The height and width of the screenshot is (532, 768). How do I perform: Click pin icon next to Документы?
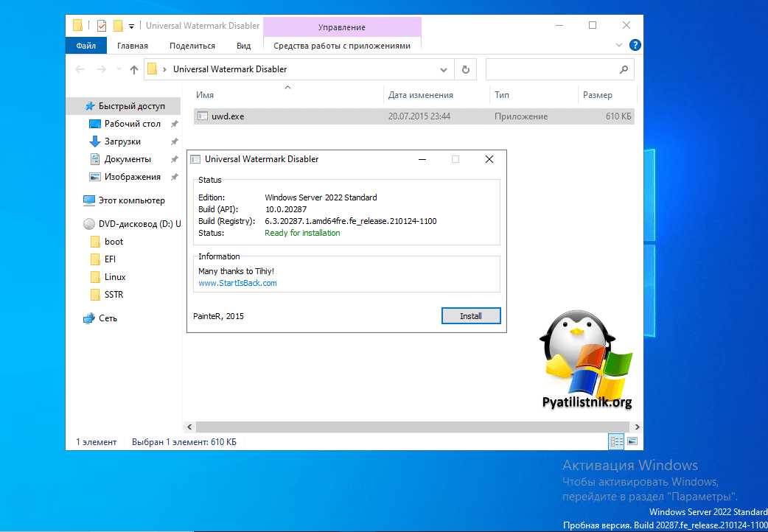coord(174,160)
